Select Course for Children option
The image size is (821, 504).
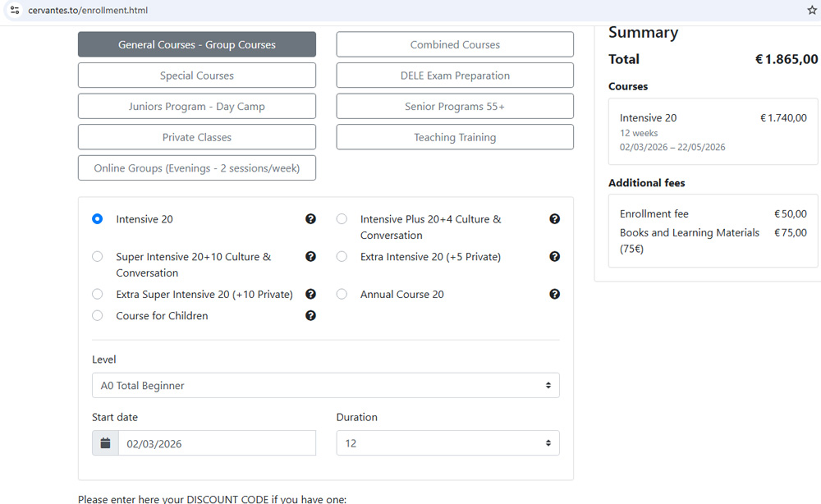[98, 315]
